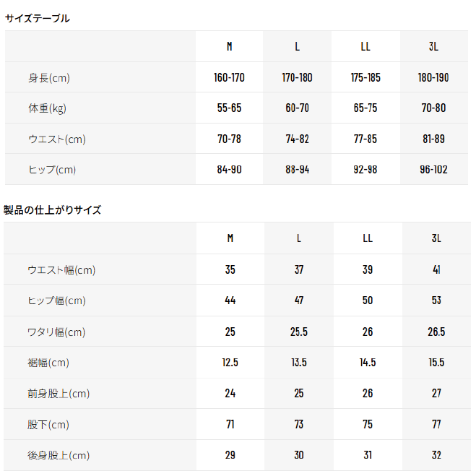Click the 77-85 waist value
The height and width of the screenshot is (471, 476).
coord(365,139)
